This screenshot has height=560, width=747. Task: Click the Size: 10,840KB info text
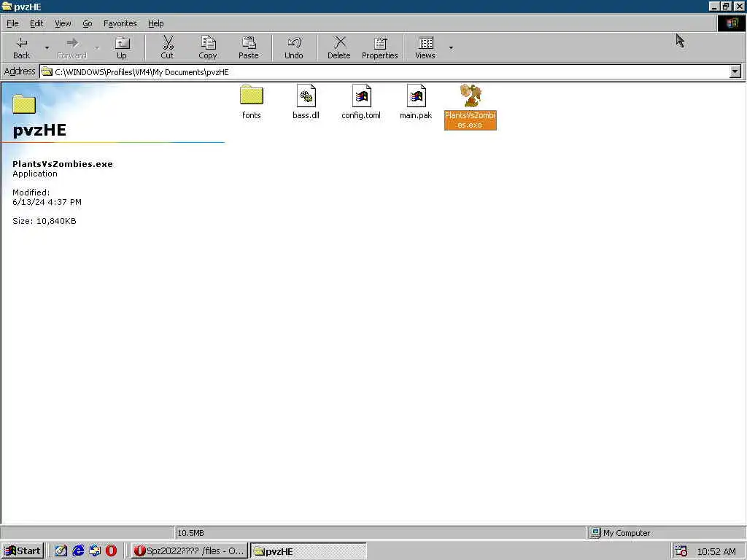44,221
